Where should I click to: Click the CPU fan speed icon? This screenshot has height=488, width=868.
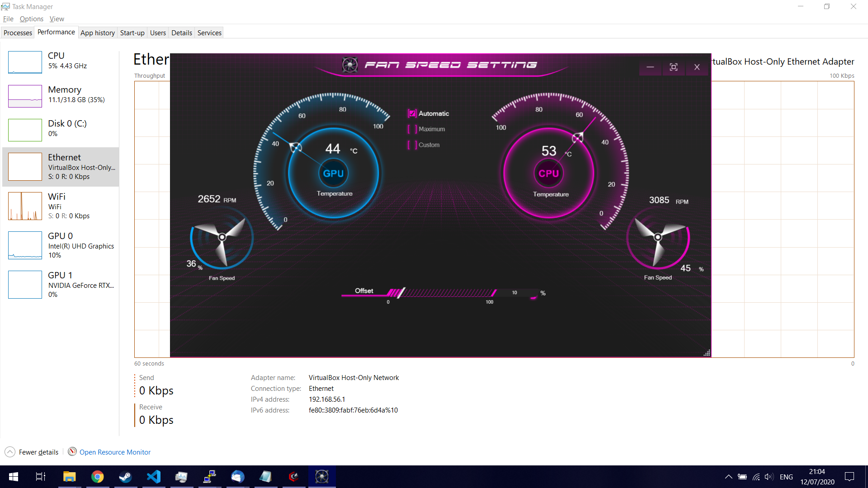(x=658, y=237)
